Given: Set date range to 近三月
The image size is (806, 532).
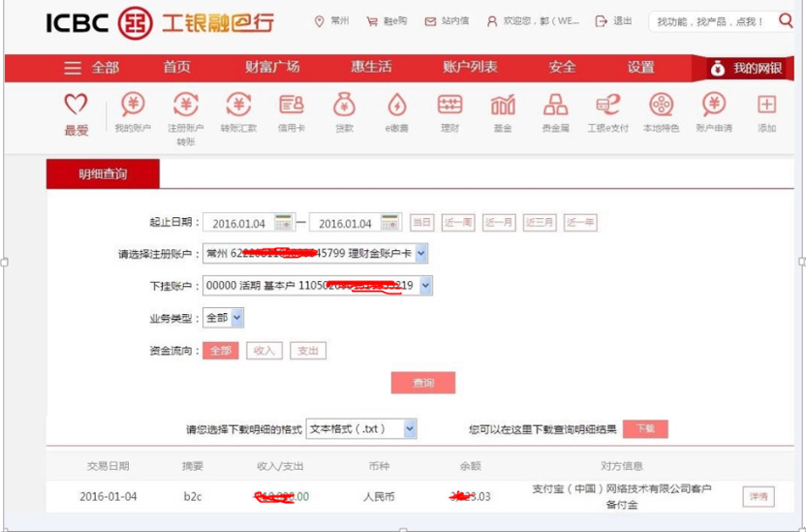Looking at the screenshot, I should (x=540, y=223).
